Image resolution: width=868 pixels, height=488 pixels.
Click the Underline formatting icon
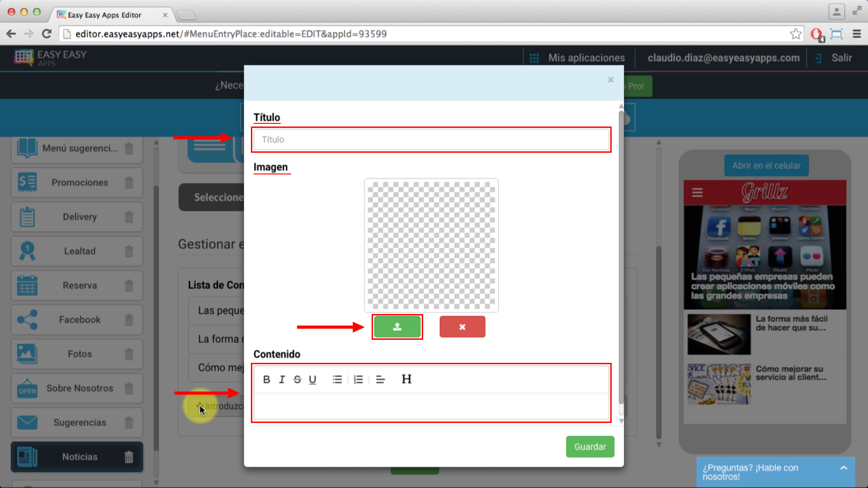point(312,379)
